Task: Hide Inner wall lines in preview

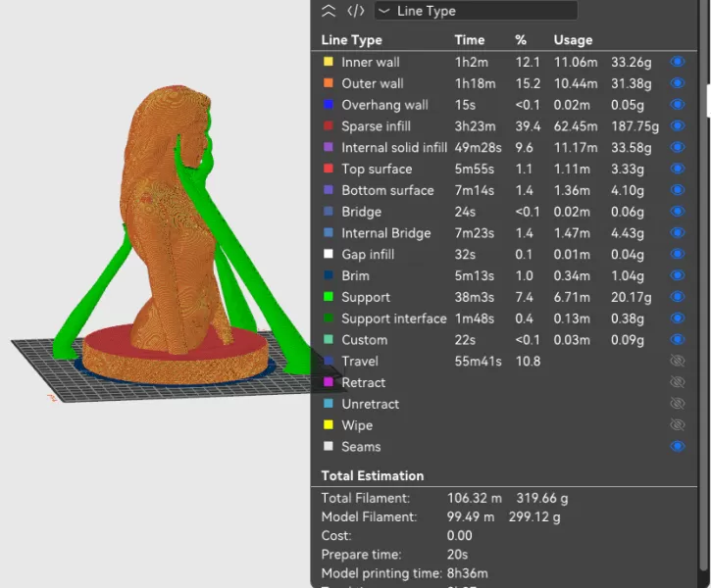Action: 677,63
